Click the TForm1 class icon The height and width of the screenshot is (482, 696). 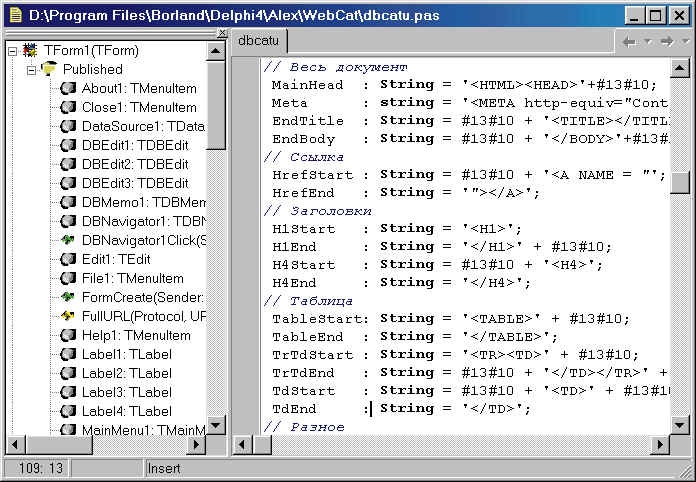pyautogui.click(x=30, y=50)
